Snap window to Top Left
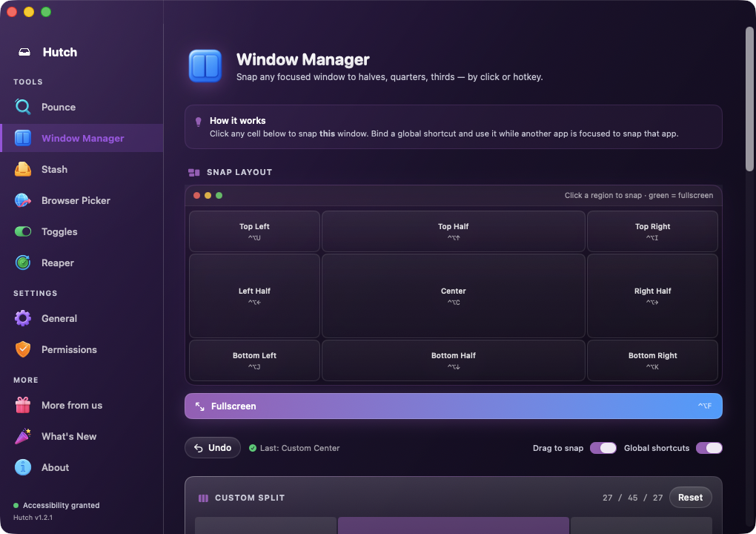756x534 pixels. pos(254,231)
